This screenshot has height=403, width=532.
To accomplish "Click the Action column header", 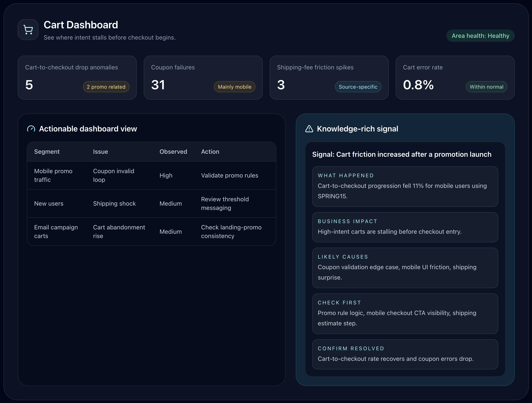I will 210,152.
